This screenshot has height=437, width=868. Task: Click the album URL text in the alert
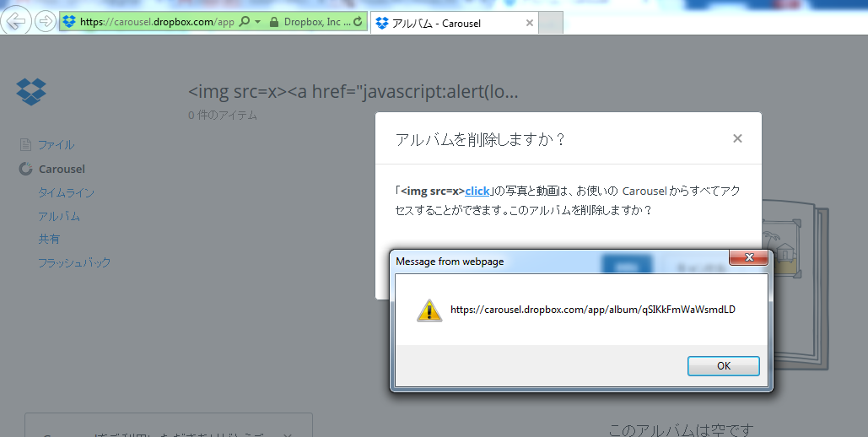(593, 310)
